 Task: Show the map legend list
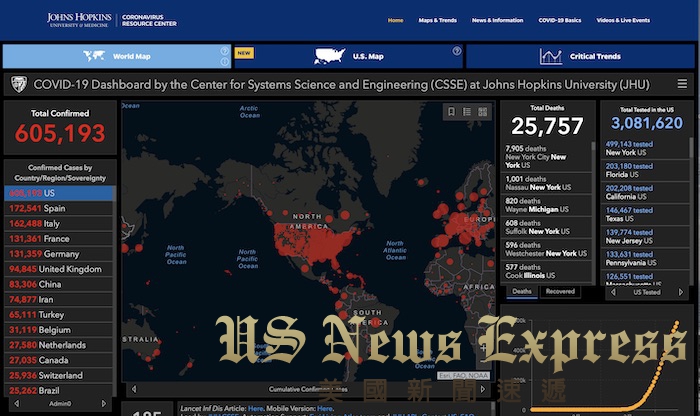point(467,112)
